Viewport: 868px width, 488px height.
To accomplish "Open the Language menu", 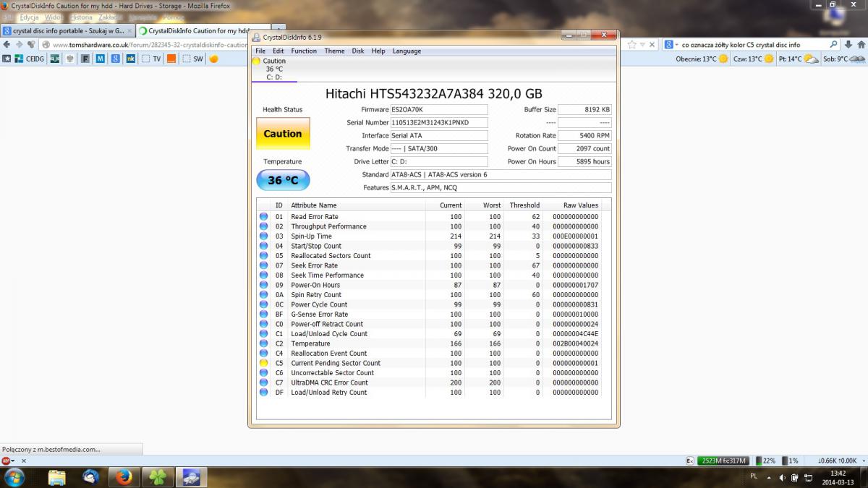I will tap(407, 51).
